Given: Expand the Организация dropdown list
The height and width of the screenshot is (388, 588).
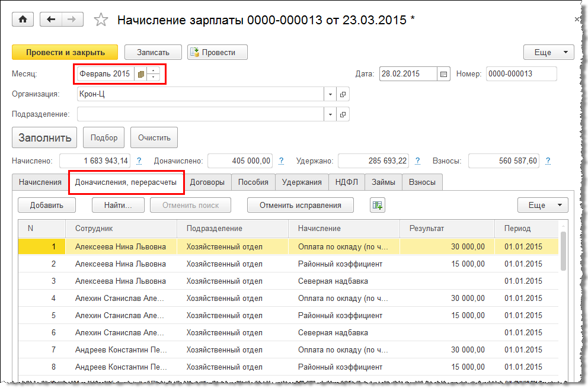Looking at the screenshot, I should pos(330,94).
